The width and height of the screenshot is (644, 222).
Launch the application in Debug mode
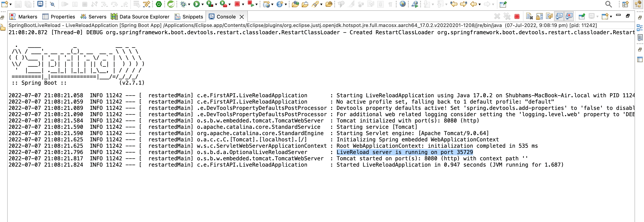[183, 4]
